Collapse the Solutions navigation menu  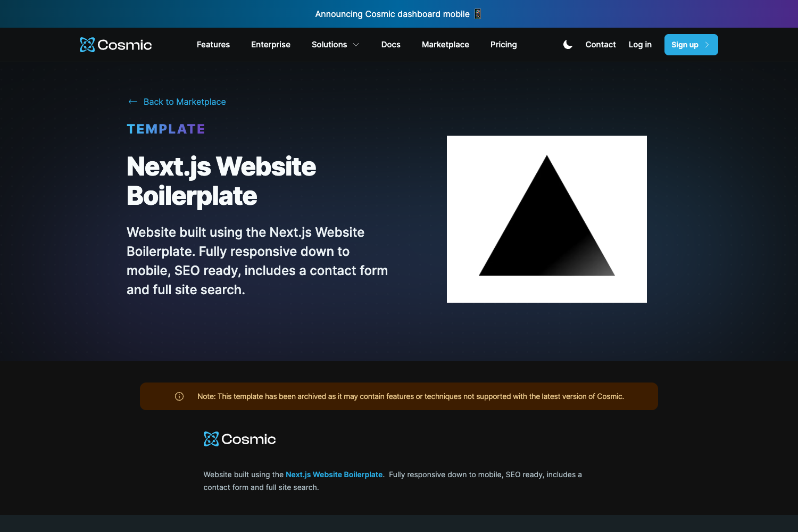tap(335, 45)
